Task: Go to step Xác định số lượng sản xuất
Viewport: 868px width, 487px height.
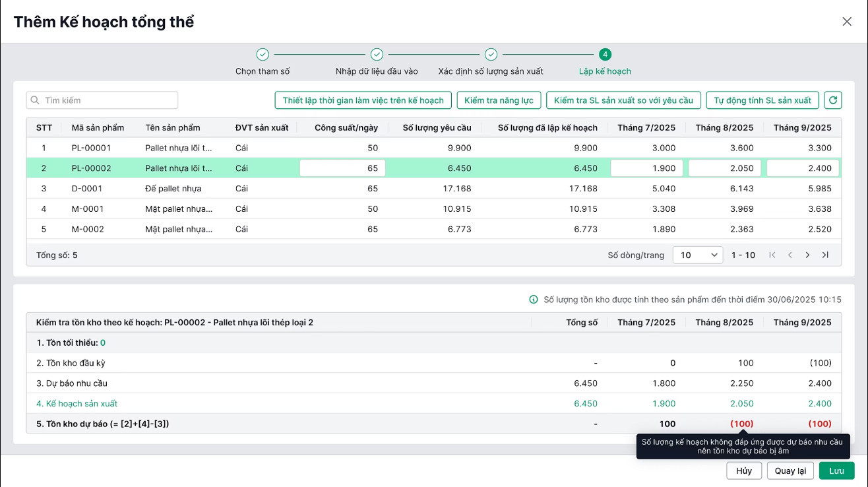Action: click(491, 55)
